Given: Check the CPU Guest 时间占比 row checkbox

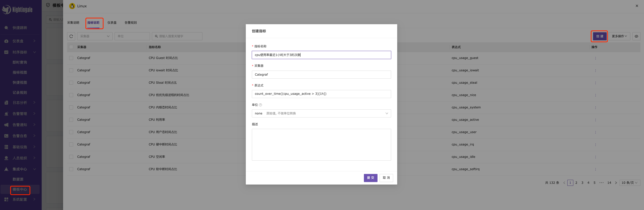Looking at the screenshot, I should coord(71,58).
